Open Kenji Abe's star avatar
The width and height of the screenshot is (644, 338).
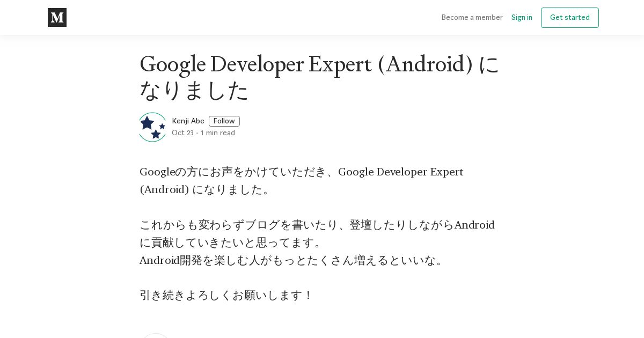tap(152, 127)
